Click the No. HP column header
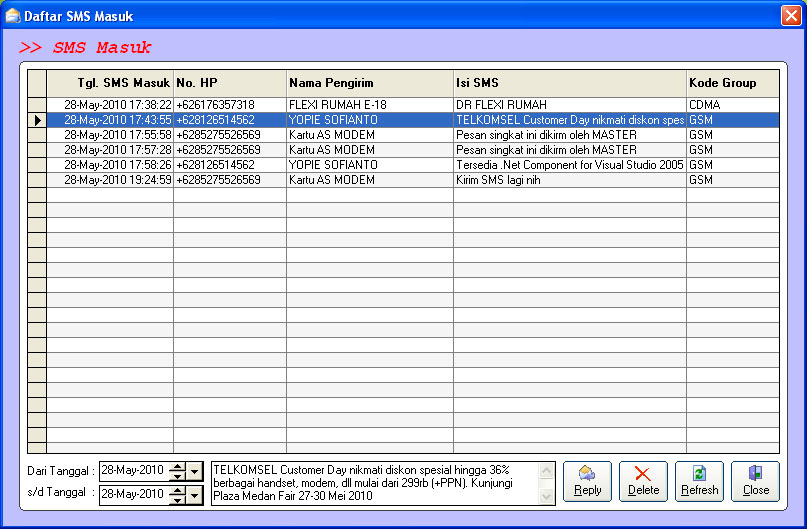Screen dimensions: 807x529 click(229, 83)
